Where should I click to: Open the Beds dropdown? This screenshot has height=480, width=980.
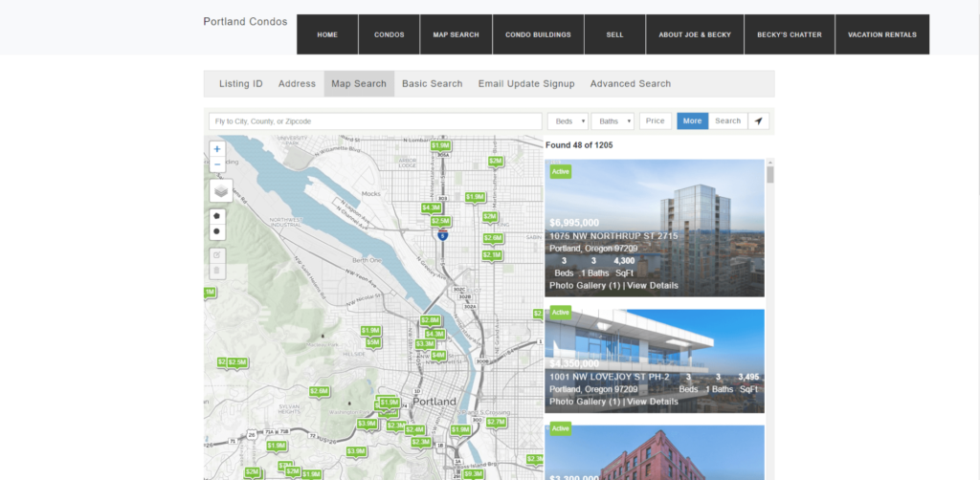pos(568,121)
